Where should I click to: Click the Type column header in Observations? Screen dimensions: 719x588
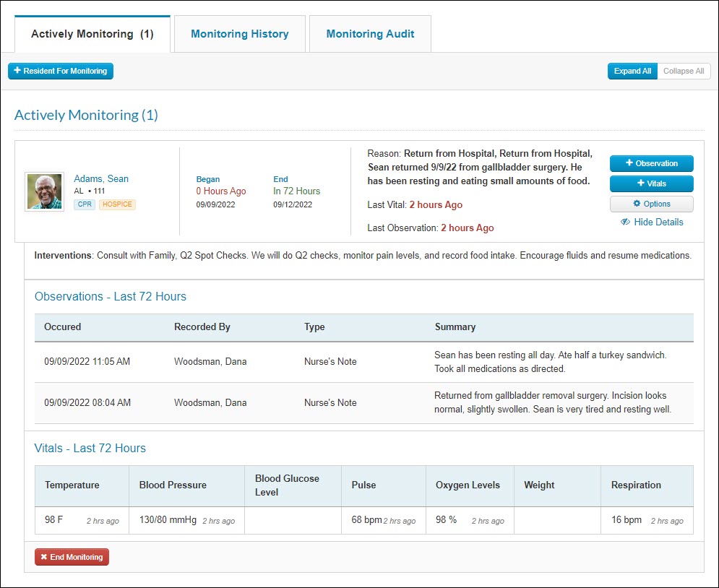point(314,327)
